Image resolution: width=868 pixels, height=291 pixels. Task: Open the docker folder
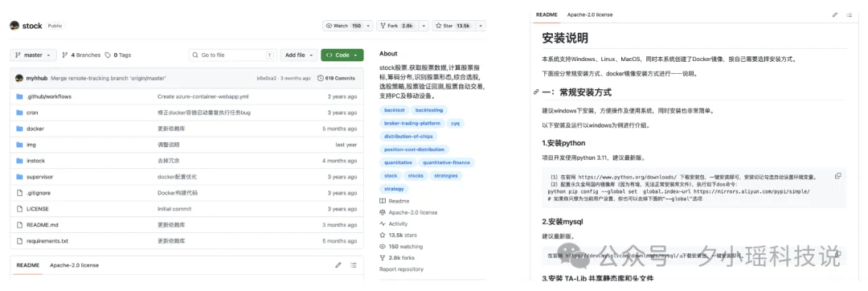(35, 129)
